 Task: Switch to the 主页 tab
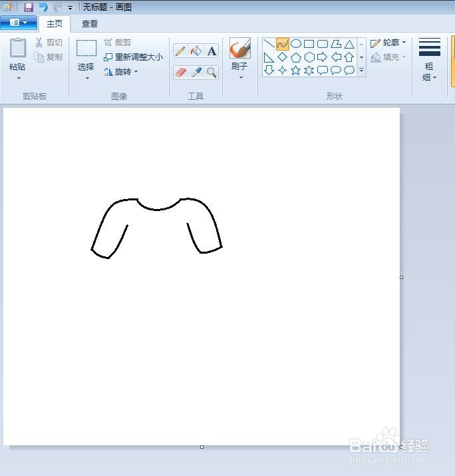click(x=55, y=24)
